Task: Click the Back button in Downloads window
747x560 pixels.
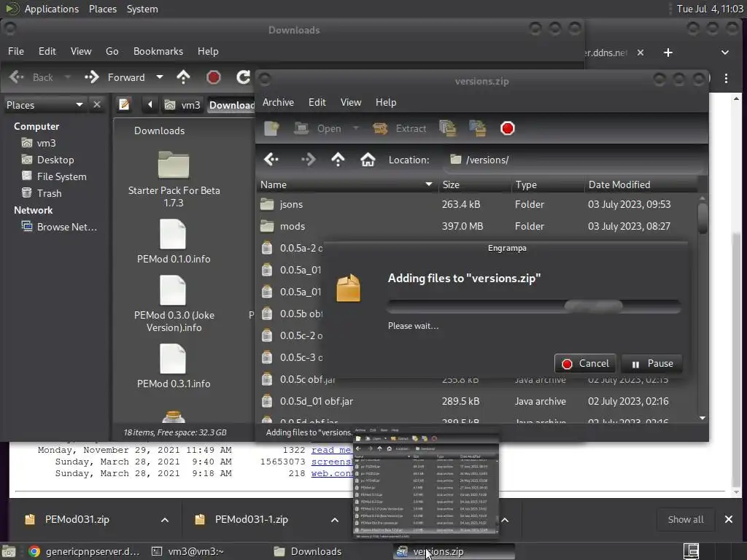Action: point(31,77)
